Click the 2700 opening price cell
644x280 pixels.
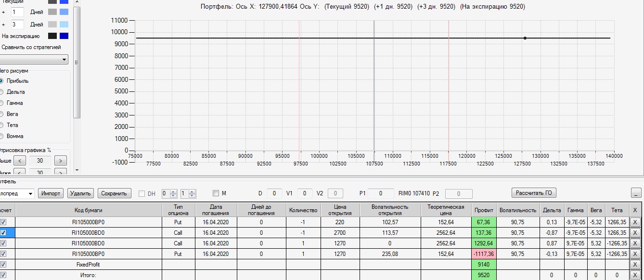(340, 232)
